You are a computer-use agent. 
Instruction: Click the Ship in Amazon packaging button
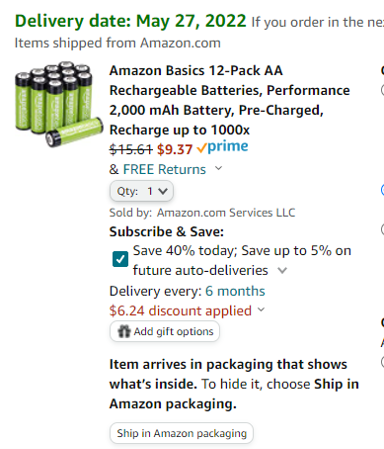coord(182,433)
